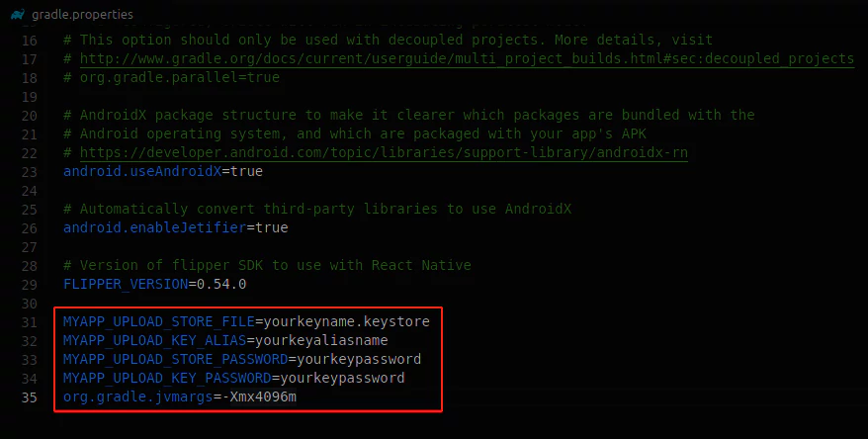
Task: Click line number 26 in the gutter
Action: 30,228
